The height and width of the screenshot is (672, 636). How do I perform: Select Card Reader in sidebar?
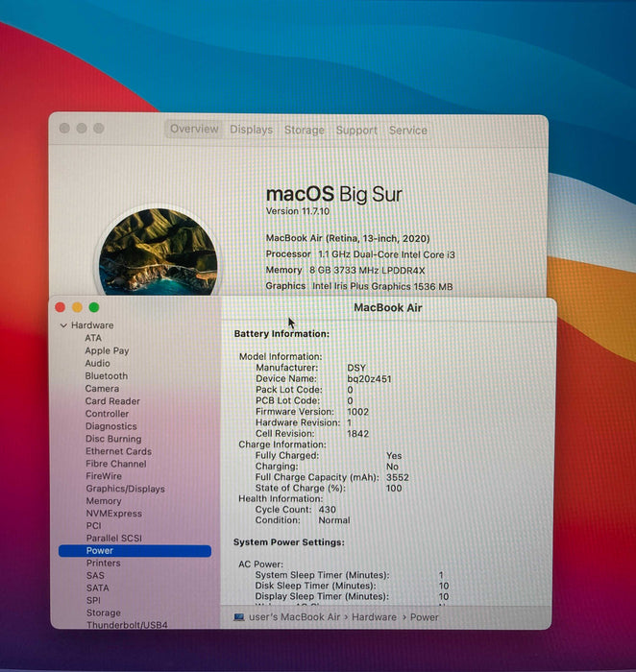click(x=112, y=401)
